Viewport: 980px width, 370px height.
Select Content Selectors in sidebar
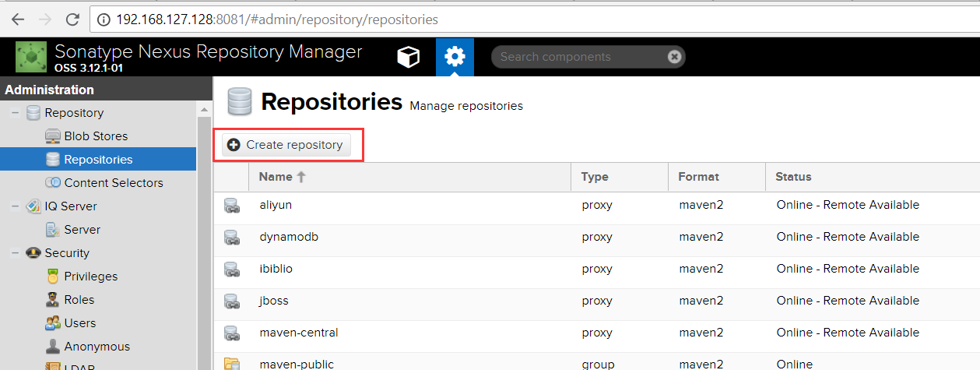click(114, 183)
